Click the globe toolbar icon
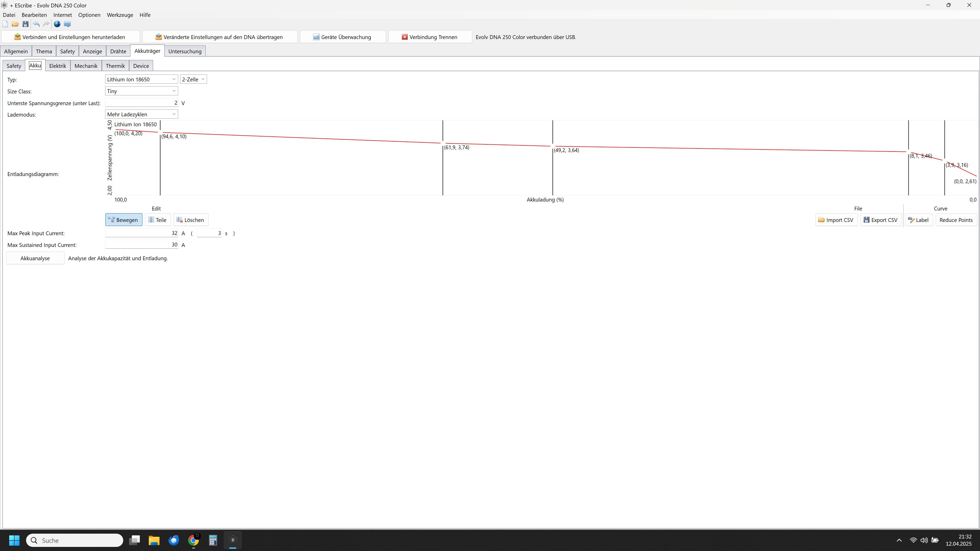Viewport: 980px width, 551px height. coord(57,24)
